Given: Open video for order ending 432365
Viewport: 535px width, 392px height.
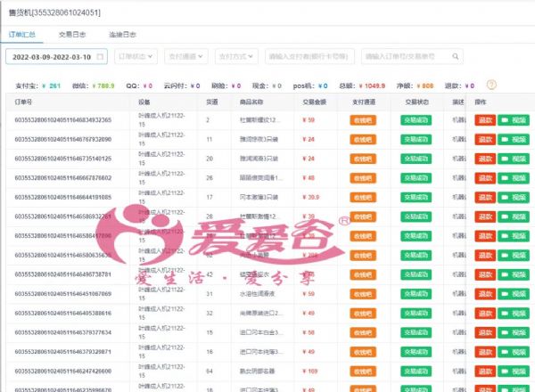Looking at the screenshot, I should click(513, 119).
